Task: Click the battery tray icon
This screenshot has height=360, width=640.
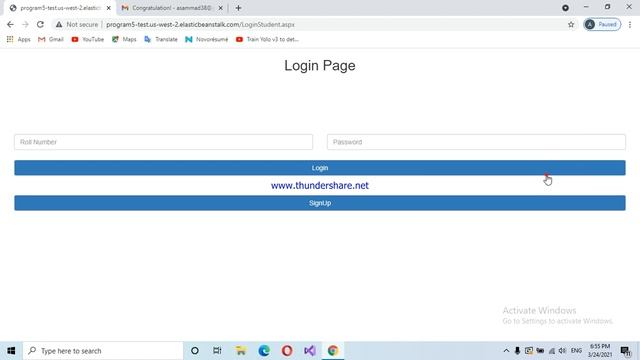Action: click(x=540, y=351)
